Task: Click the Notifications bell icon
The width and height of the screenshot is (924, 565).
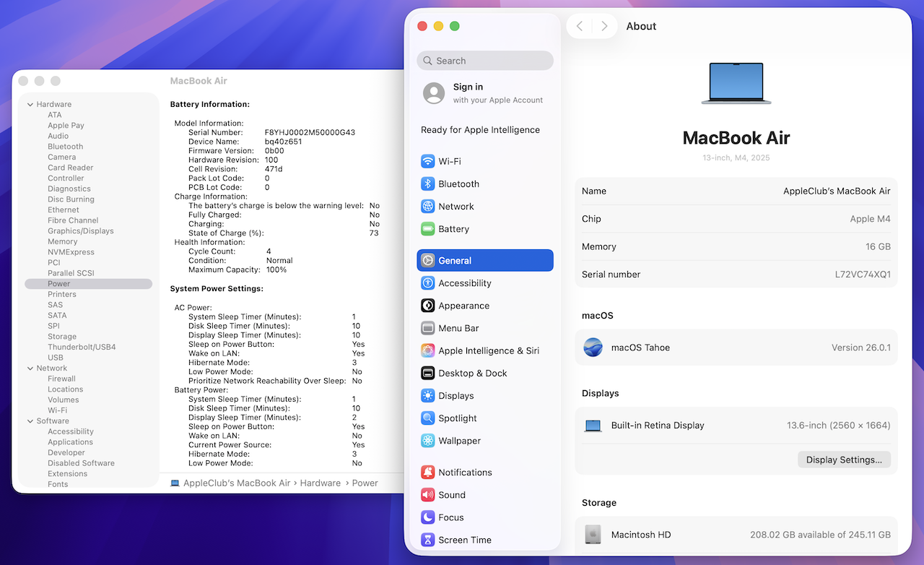Action: 427,473
